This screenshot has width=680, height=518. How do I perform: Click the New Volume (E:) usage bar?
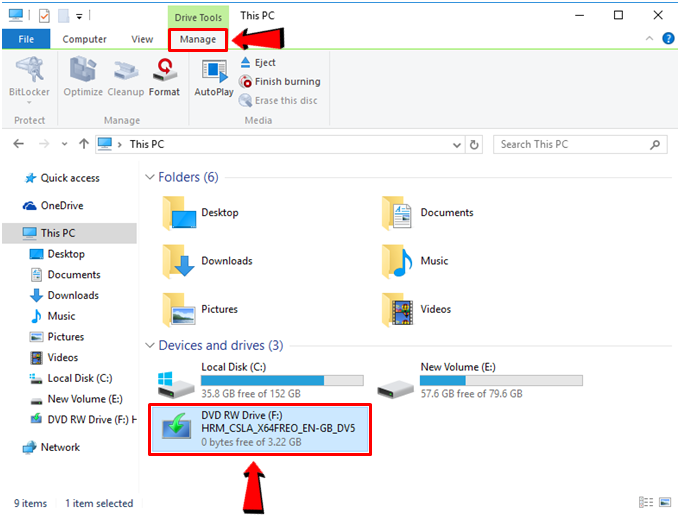tap(501, 380)
